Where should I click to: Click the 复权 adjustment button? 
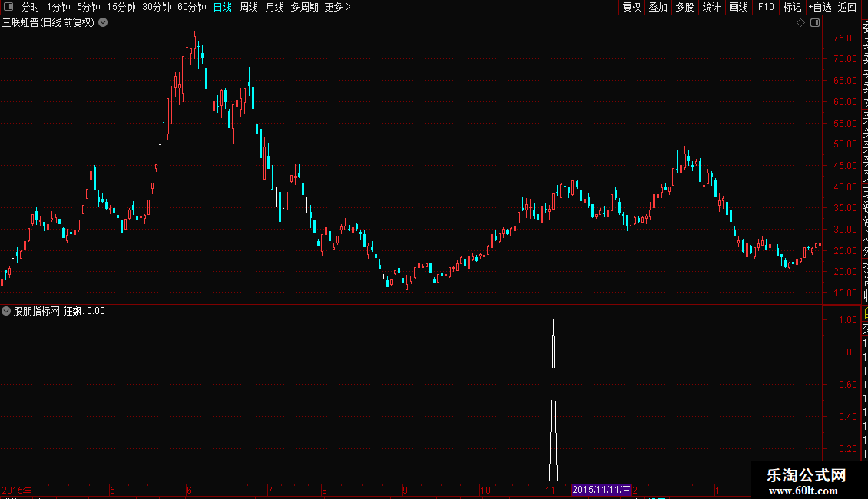coord(631,7)
